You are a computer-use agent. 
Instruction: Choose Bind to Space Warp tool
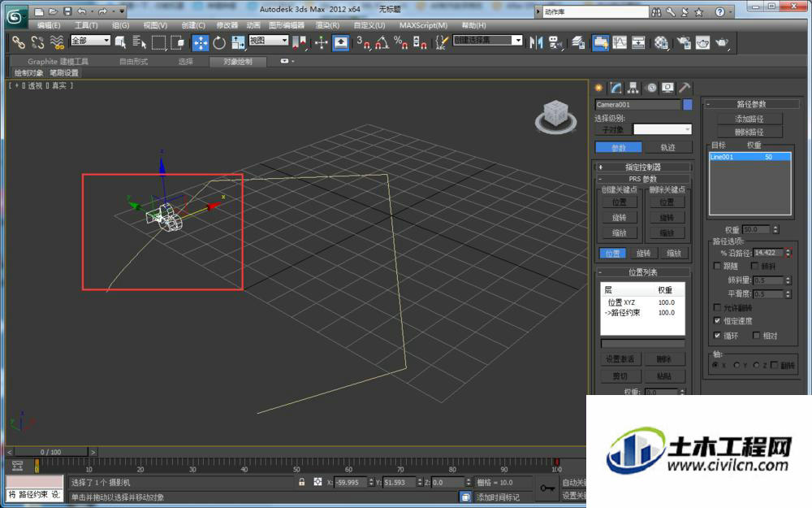click(x=57, y=42)
